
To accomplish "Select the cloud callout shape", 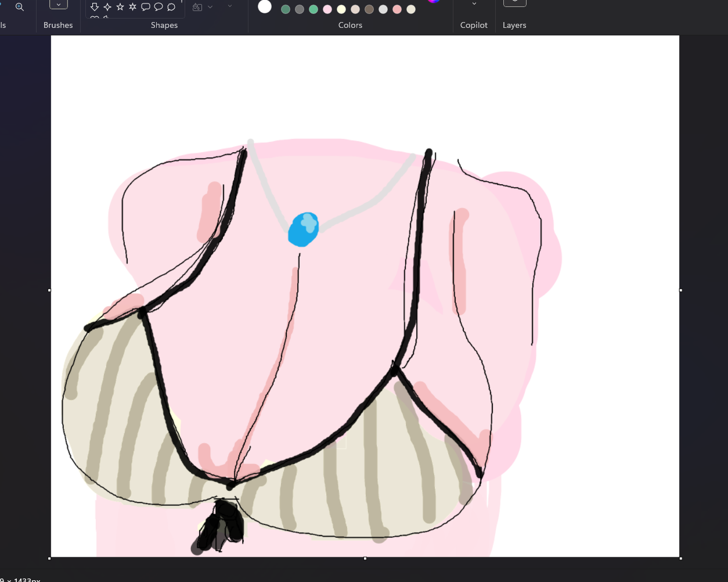I will 171,7.
